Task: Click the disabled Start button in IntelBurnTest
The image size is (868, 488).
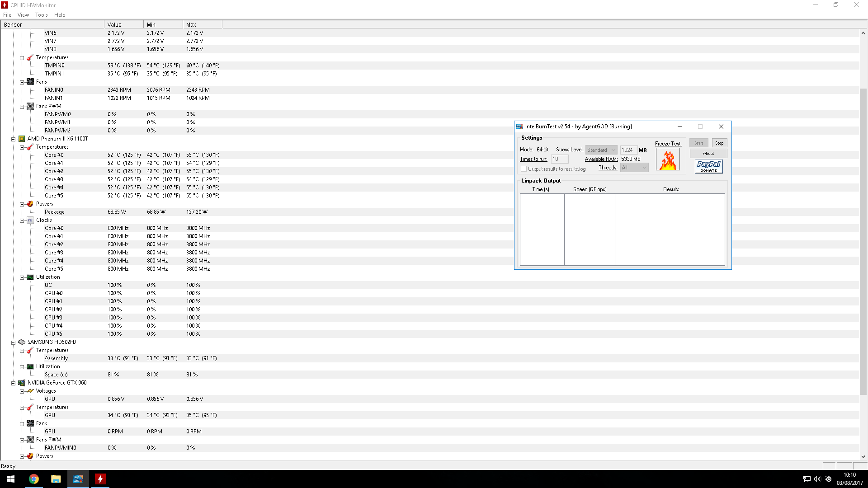Action: click(699, 143)
